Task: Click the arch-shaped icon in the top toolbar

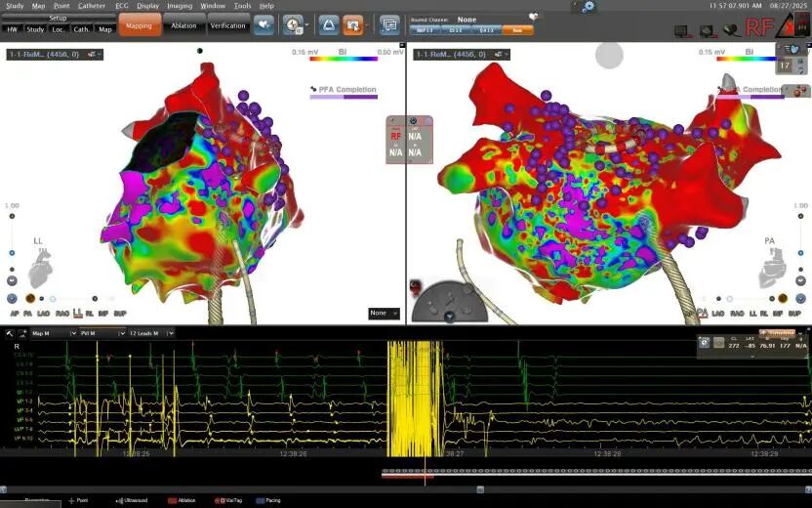Action: tap(329, 24)
